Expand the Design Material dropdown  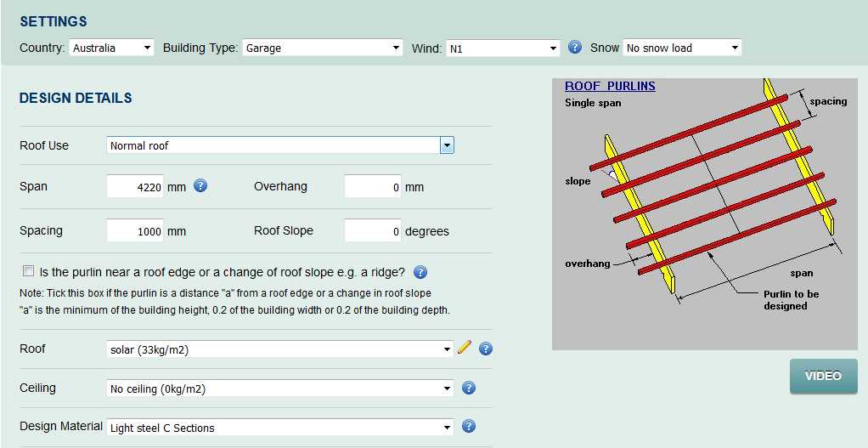tap(280, 428)
